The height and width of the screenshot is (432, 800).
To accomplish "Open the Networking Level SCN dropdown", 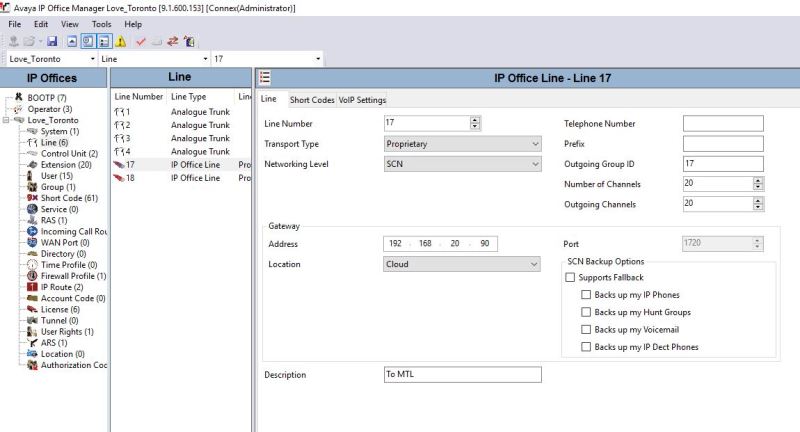I will click(x=462, y=164).
